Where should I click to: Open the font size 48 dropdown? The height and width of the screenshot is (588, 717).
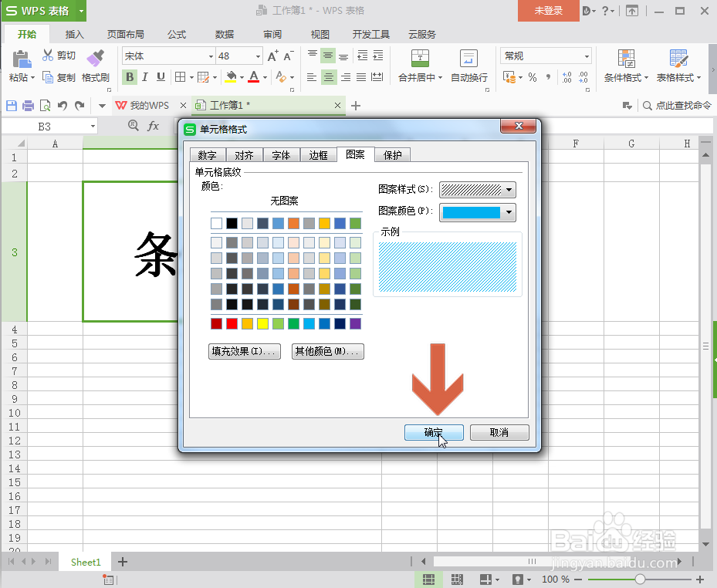pos(258,56)
